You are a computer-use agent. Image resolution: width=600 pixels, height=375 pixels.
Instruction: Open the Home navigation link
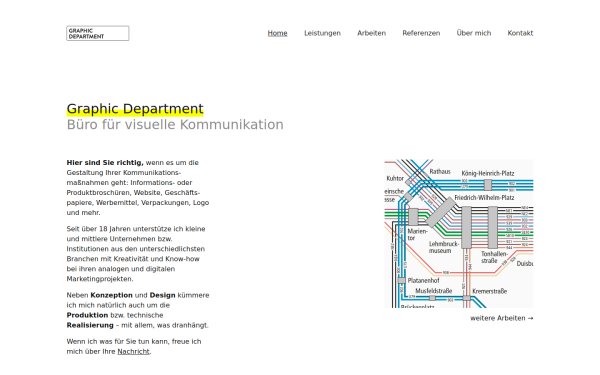tap(277, 33)
